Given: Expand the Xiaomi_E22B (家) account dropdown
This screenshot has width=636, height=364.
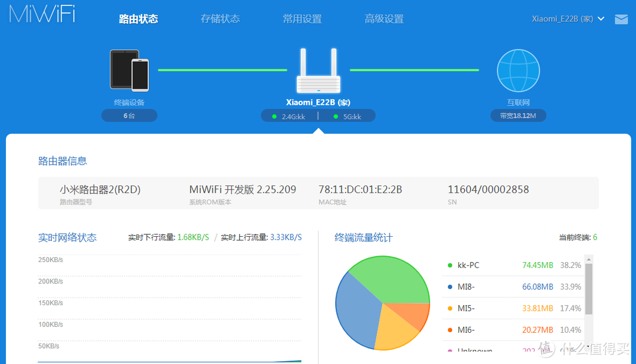Looking at the screenshot, I should (568, 19).
